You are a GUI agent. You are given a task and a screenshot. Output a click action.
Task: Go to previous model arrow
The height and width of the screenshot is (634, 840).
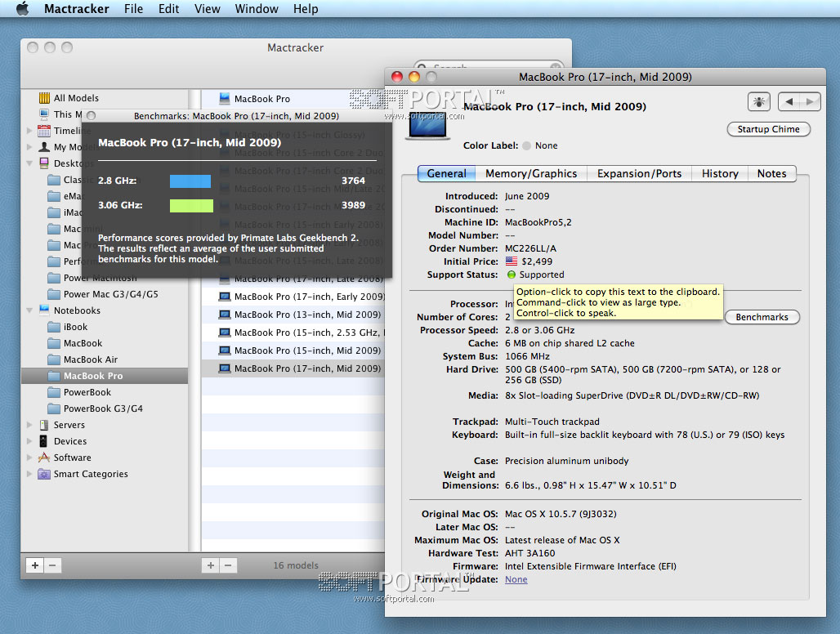789,101
